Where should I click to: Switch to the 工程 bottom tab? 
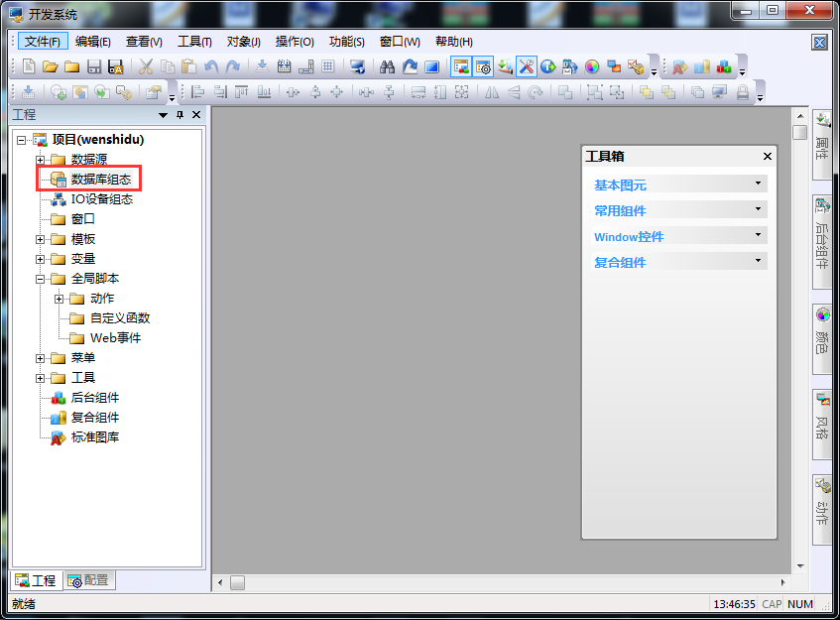coord(36,580)
